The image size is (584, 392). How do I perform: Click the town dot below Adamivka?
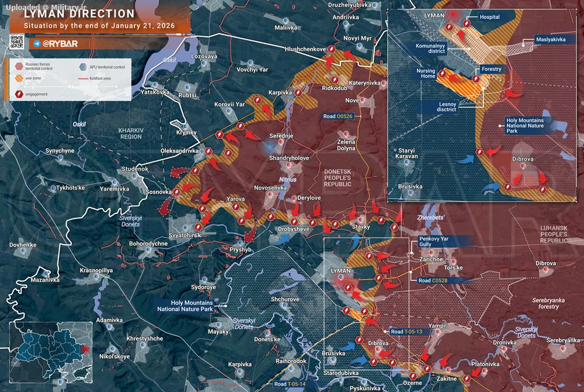tap(109, 327)
